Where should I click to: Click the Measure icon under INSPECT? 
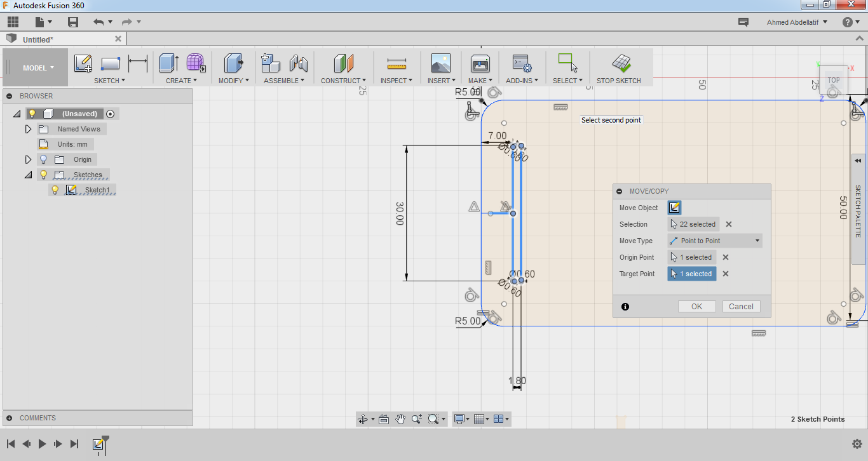pyautogui.click(x=397, y=63)
